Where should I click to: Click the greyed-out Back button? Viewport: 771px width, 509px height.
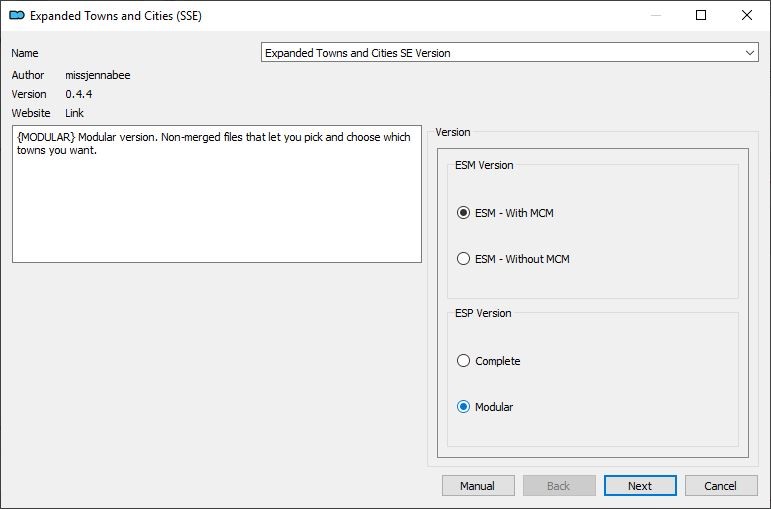[559, 486]
